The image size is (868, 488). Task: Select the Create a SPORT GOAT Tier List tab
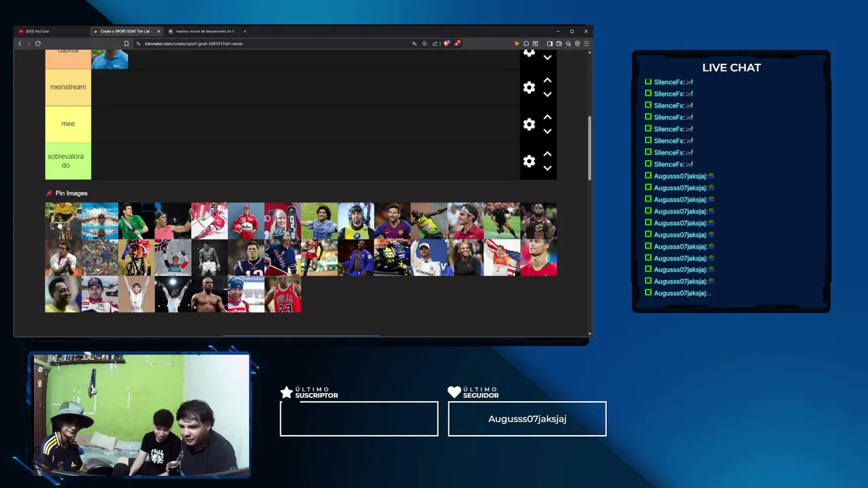pyautogui.click(x=125, y=31)
